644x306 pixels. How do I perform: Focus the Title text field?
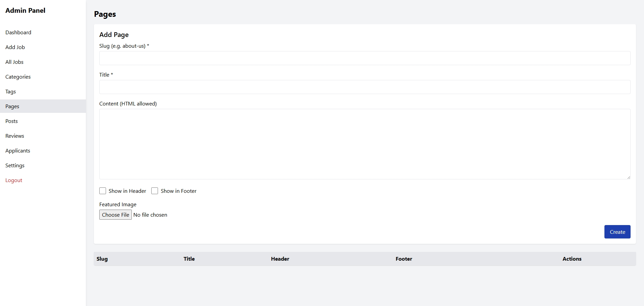pos(365,87)
